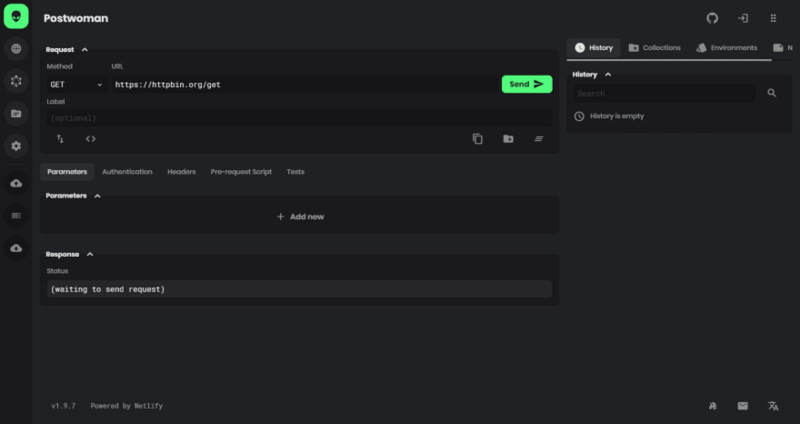The height and width of the screenshot is (424, 800).
Task: Save request to collection folder icon
Action: coord(508,139)
